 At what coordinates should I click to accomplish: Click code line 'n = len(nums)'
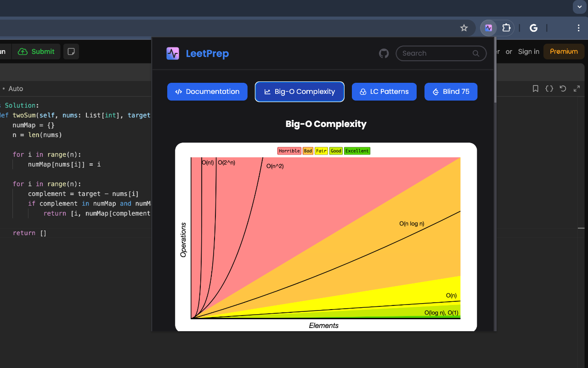tap(37, 135)
